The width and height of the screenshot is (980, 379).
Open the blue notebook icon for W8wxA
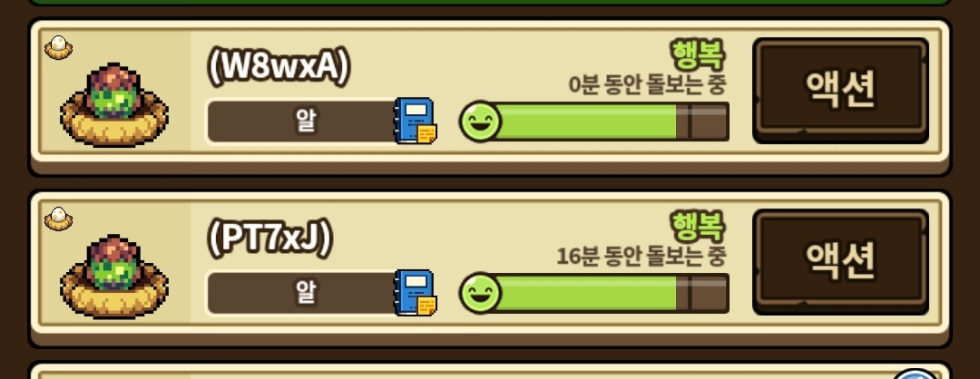[x=415, y=121]
